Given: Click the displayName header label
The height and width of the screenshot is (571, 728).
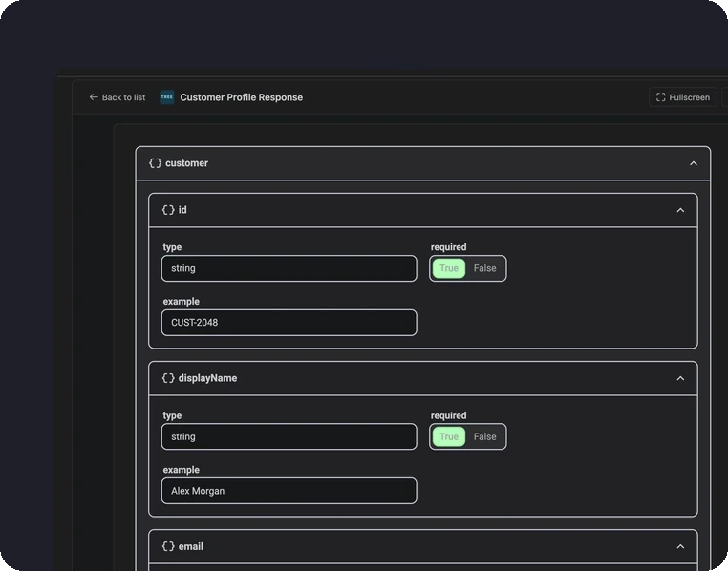Looking at the screenshot, I should click(207, 378).
